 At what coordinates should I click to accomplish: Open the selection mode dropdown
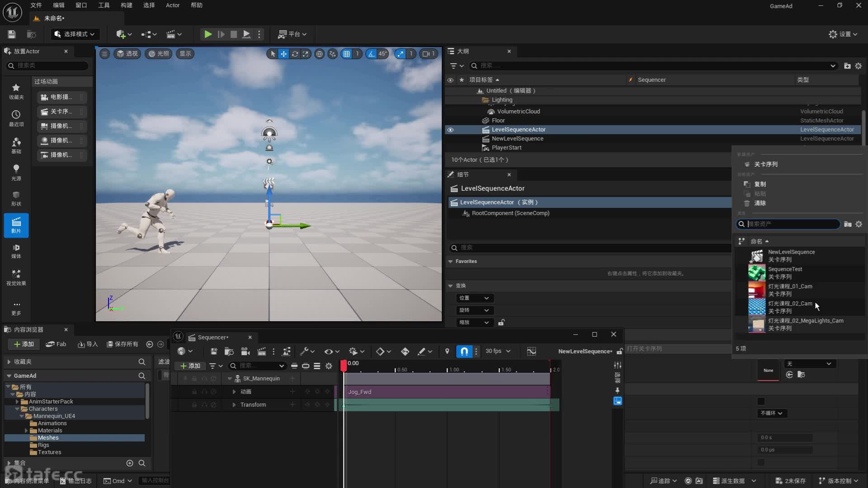[75, 34]
